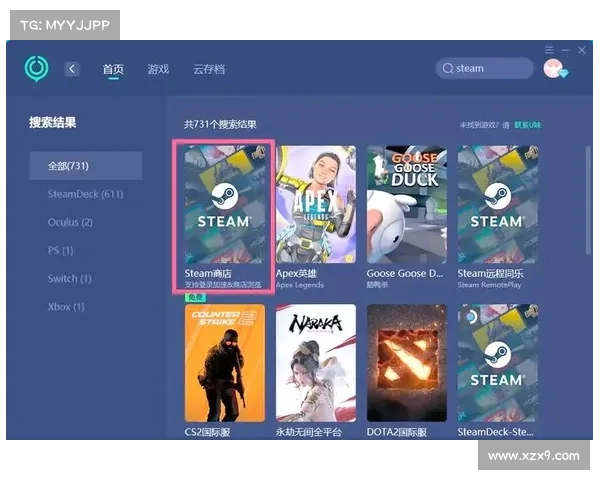
Task: Click the Apex Legends subtitle text
Action: [300, 285]
